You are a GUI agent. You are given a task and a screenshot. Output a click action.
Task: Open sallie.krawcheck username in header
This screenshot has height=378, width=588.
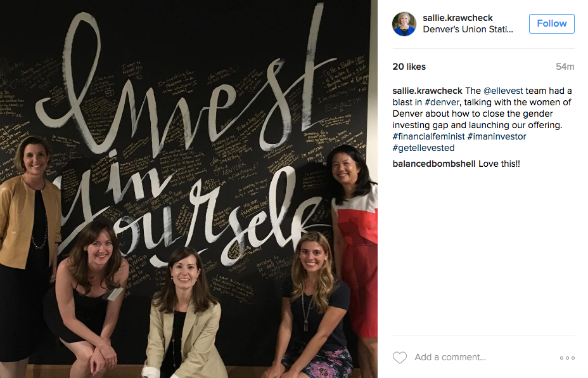pos(457,18)
